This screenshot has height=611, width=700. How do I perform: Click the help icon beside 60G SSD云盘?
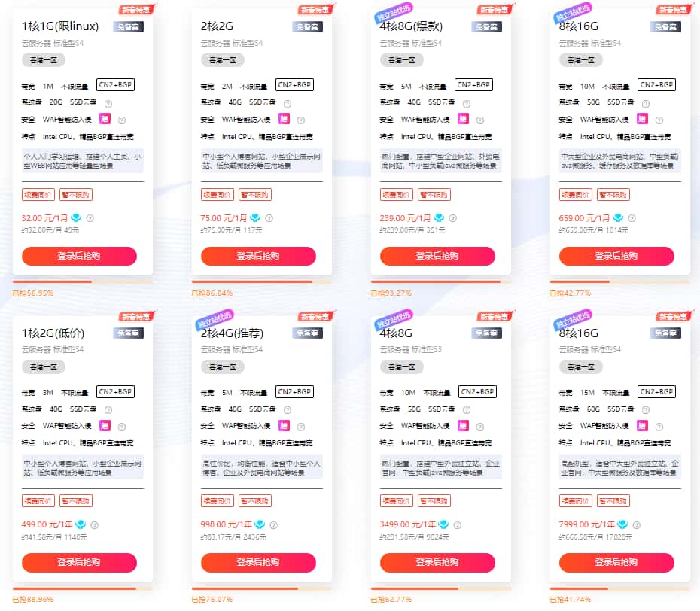(x=646, y=409)
